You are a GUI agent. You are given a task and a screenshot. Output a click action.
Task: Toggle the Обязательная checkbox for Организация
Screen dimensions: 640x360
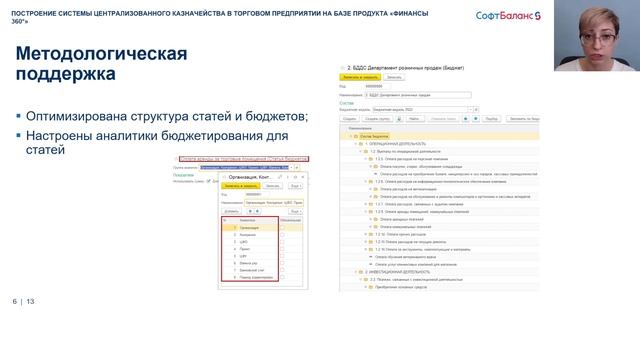click(x=282, y=228)
